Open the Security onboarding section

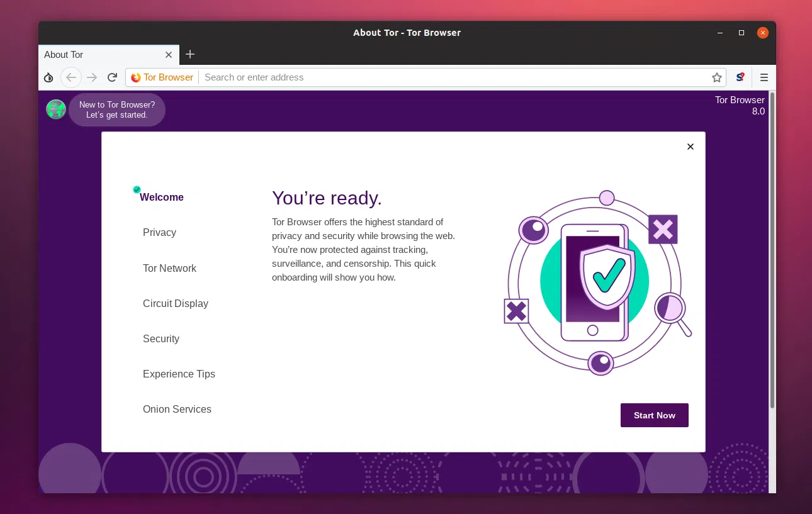tap(161, 338)
